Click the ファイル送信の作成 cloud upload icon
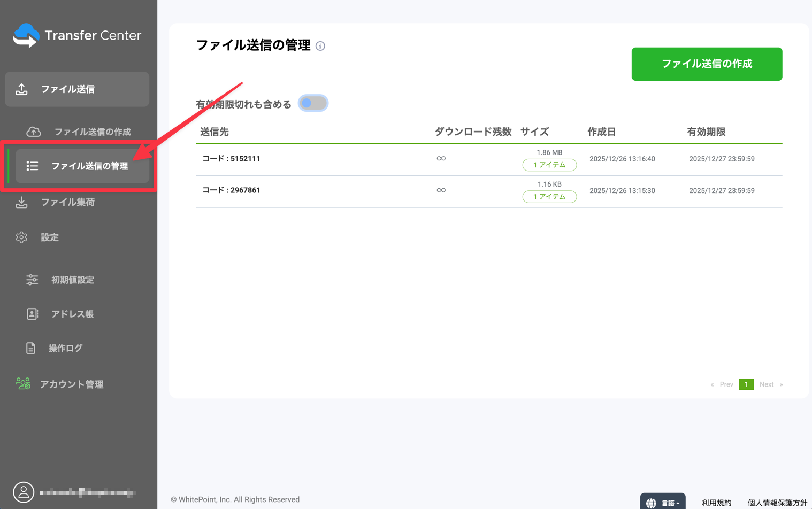Image resolution: width=812 pixels, height=509 pixels. pos(33,131)
